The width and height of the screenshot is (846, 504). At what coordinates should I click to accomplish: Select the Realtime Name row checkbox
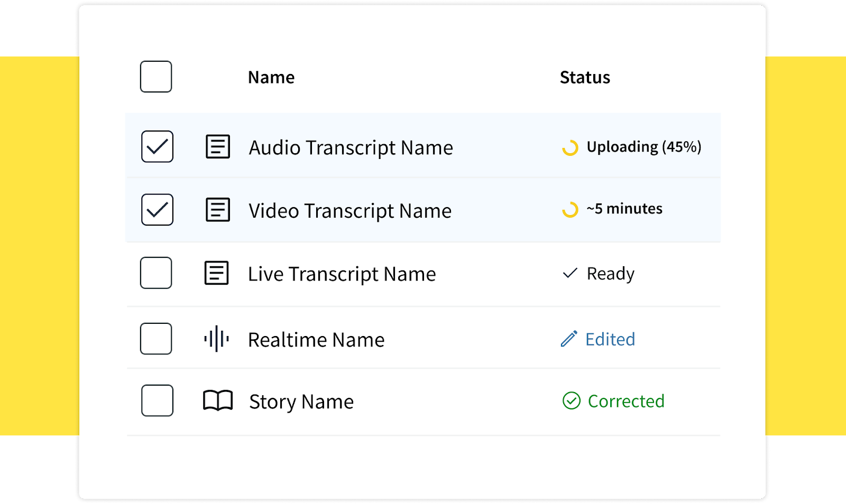point(156,339)
